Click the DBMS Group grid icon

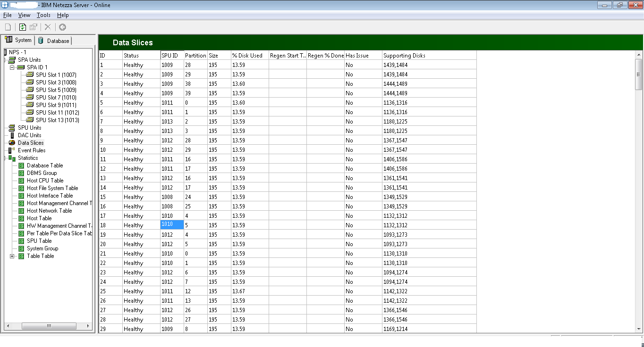21,173
